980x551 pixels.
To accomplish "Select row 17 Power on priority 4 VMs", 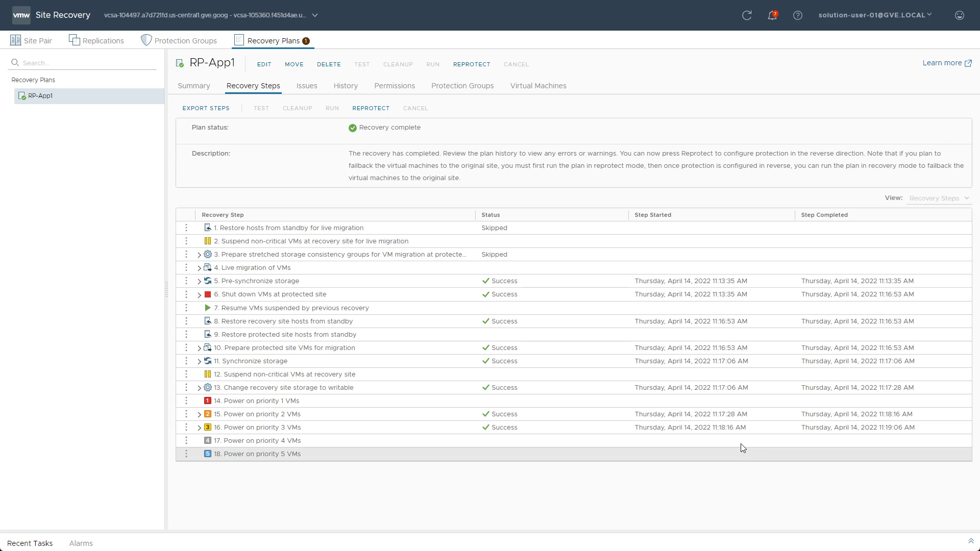I will [x=574, y=440].
